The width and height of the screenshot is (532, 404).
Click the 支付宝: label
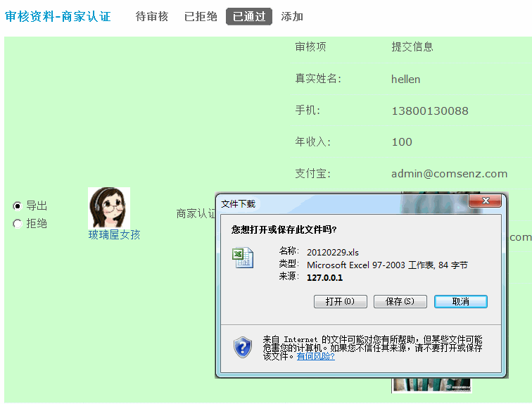(x=312, y=173)
